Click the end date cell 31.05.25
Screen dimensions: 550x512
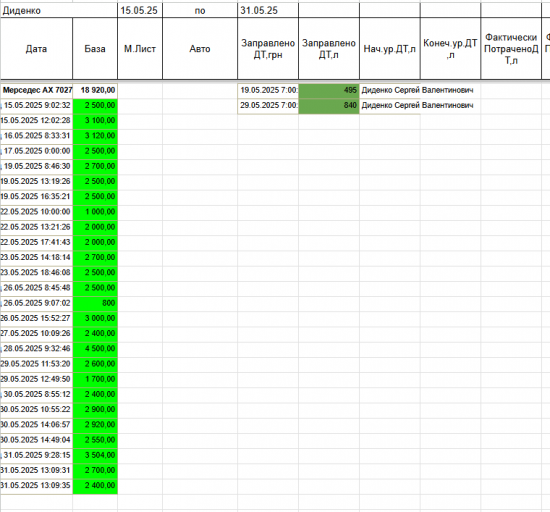point(268,11)
